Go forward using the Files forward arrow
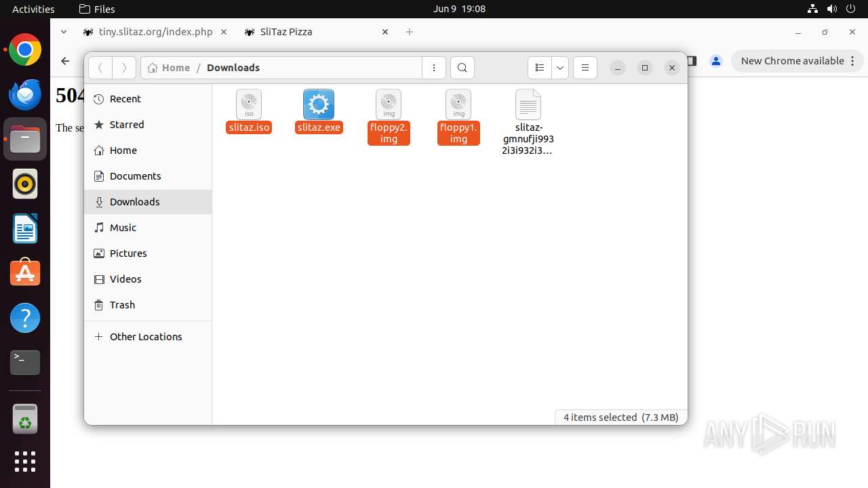This screenshot has width=868, height=488. pyautogui.click(x=124, y=68)
